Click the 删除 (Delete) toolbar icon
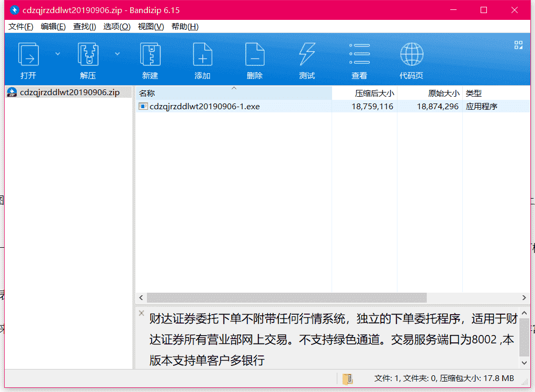Screen dimensions: 535x392 click(x=255, y=54)
